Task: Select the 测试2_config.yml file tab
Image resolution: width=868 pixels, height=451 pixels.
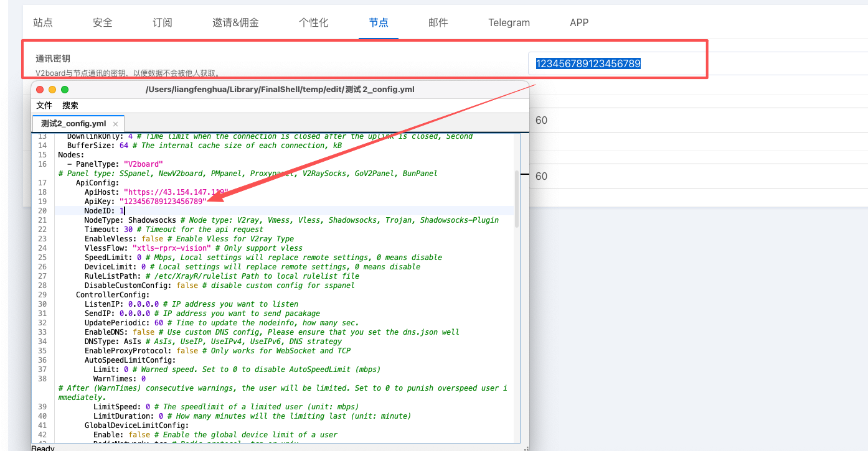Action: [x=73, y=124]
